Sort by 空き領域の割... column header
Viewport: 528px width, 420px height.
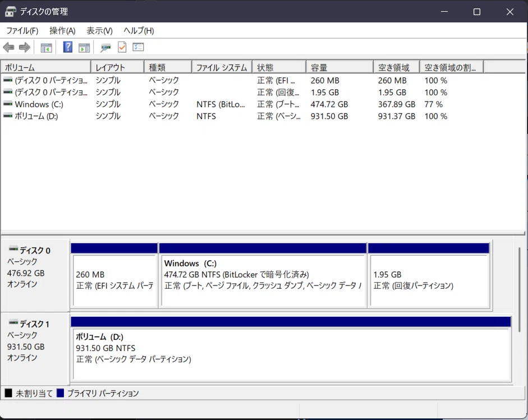pos(452,67)
